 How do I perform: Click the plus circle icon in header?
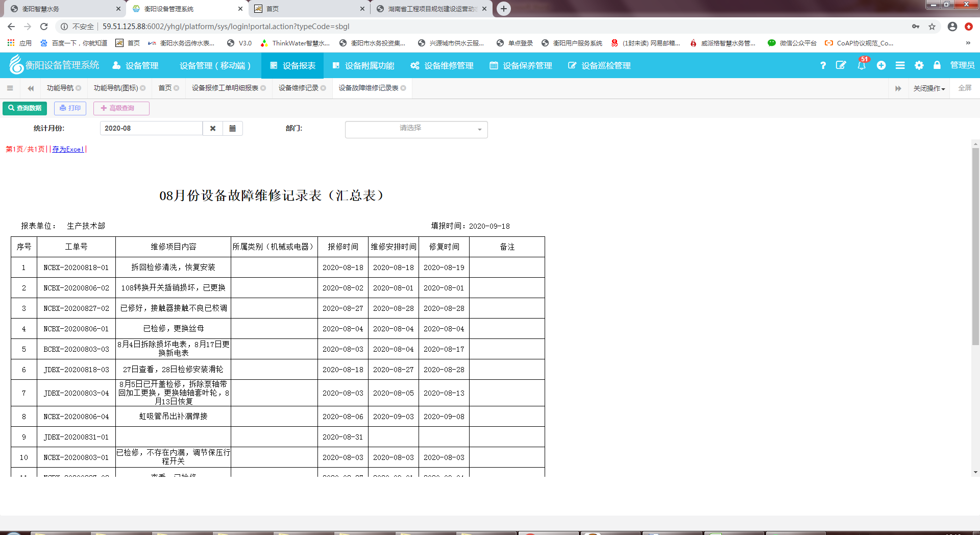881,65
